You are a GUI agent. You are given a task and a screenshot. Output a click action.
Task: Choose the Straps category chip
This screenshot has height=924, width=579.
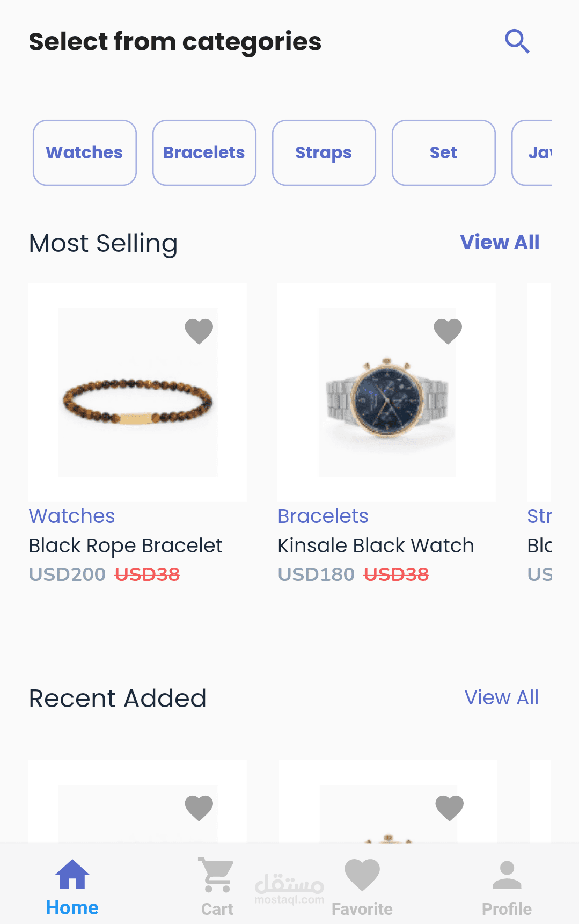coord(324,153)
